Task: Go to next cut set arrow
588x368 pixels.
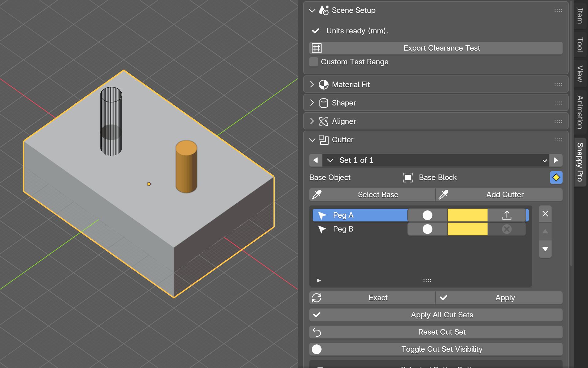Action: point(556,160)
